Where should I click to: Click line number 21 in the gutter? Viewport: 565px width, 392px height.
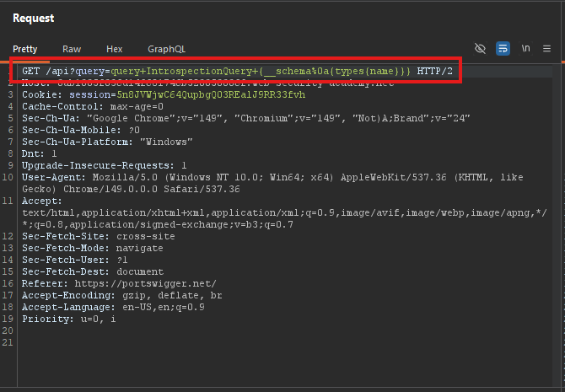(x=8, y=342)
